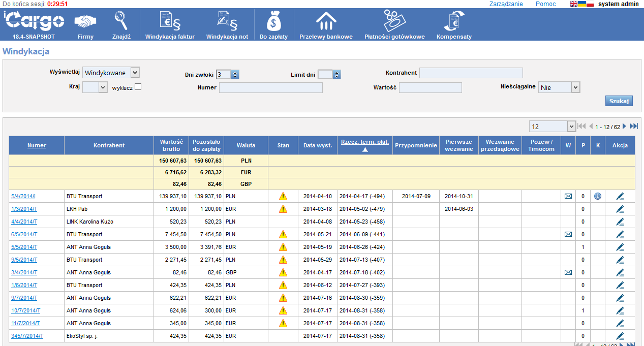Open the Kompensaty icon
This screenshot has width=644, height=346.
454,22
